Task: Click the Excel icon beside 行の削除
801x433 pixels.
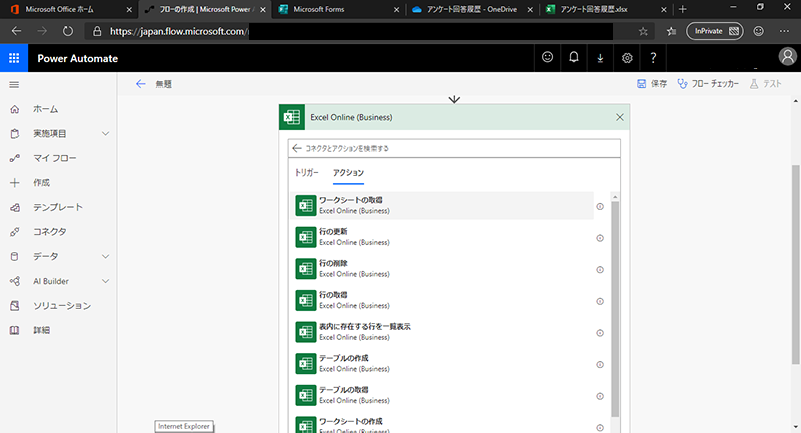Action: coord(305,269)
